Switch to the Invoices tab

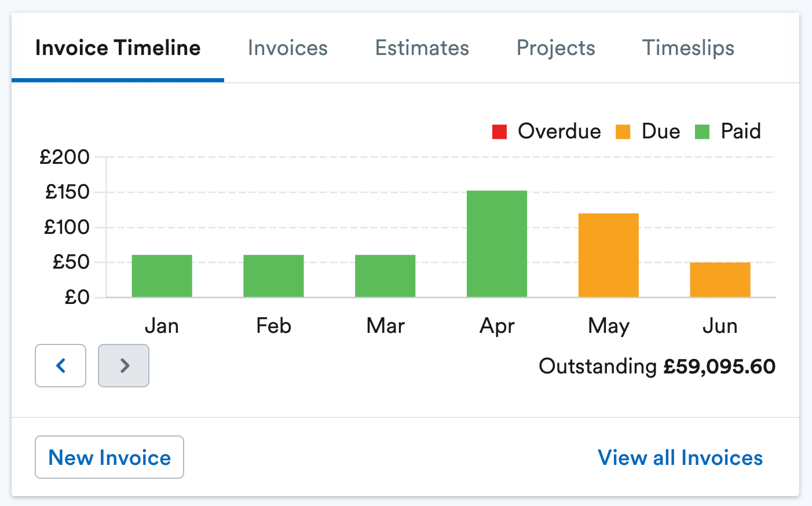pos(288,47)
